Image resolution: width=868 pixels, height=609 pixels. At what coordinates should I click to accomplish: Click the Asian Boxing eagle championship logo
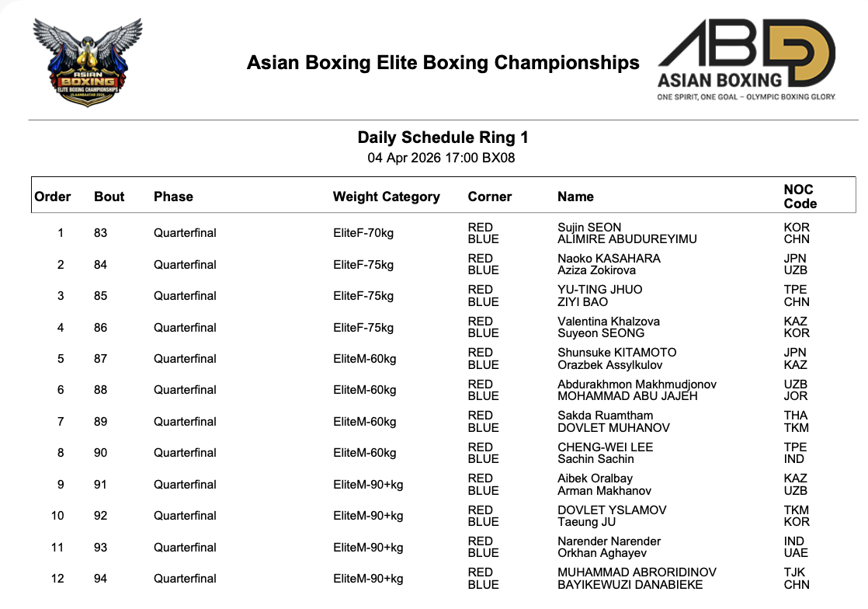point(86,61)
